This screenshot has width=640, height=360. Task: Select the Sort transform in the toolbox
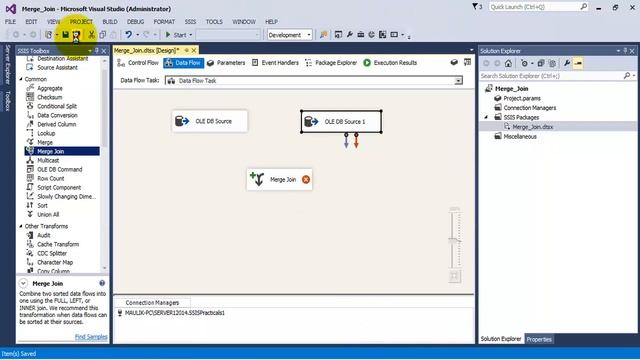(42, 206)
